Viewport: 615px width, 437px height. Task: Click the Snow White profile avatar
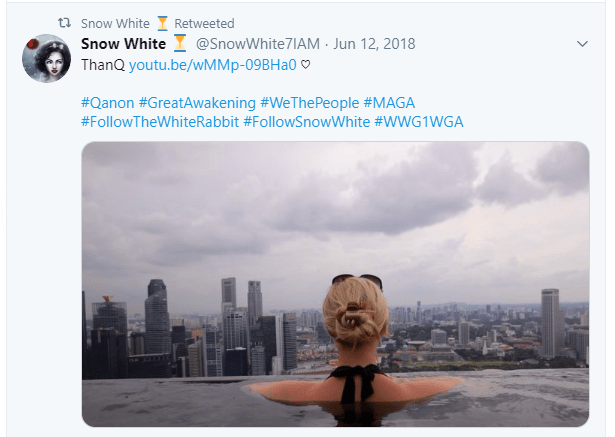(46, 59)
